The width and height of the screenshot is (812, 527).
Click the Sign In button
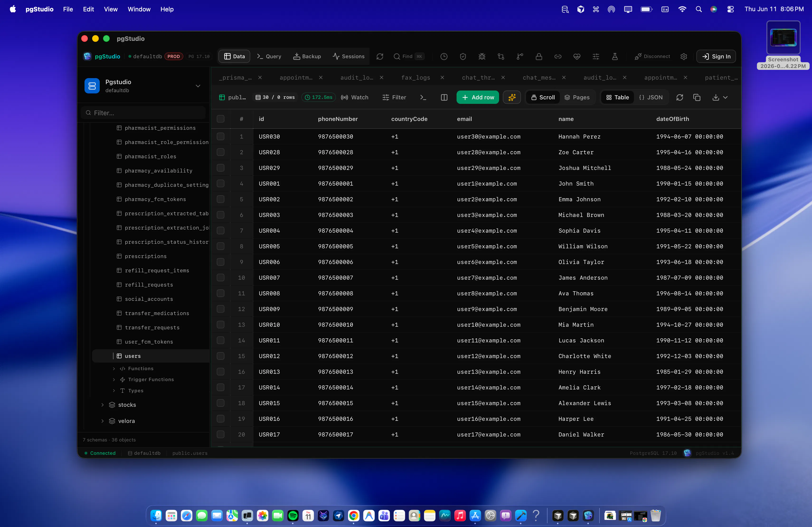click(x=716, y=56)
